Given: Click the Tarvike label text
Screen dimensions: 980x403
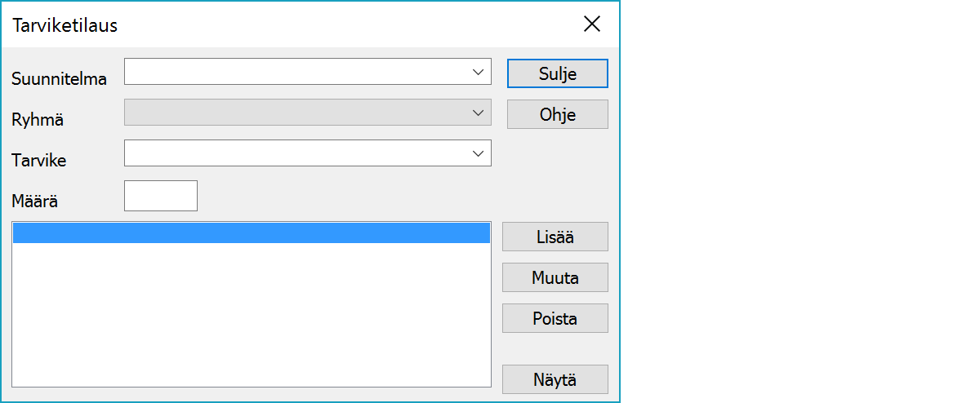Looking at the screenshot, I should coord(39,161).
